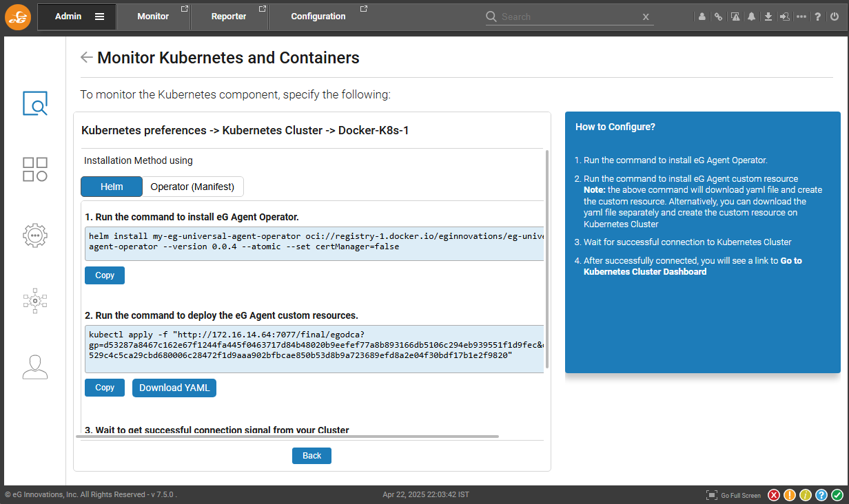849x504 pixels.
Task: Open the Monitor module tab
Action: pyautogui.click(x=153, y=17)
